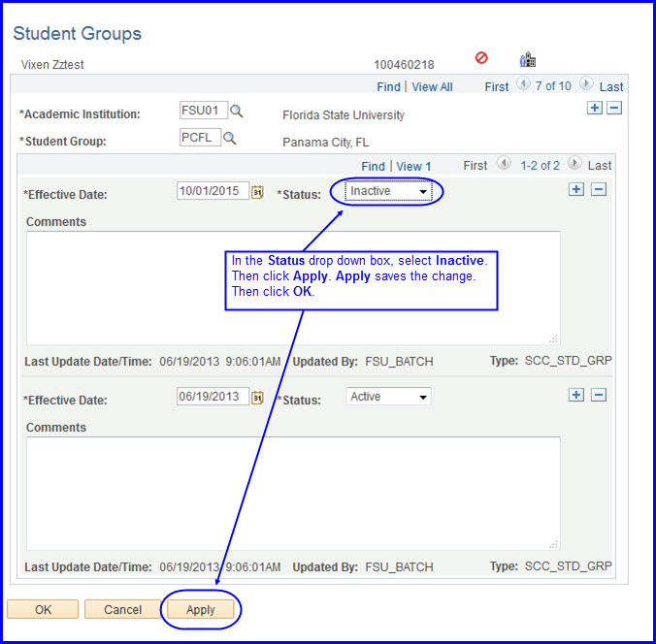Viewport: 656px width, 644px height.
Task: Delete row using the top-most minus button
Action: [x=614, y=108]
